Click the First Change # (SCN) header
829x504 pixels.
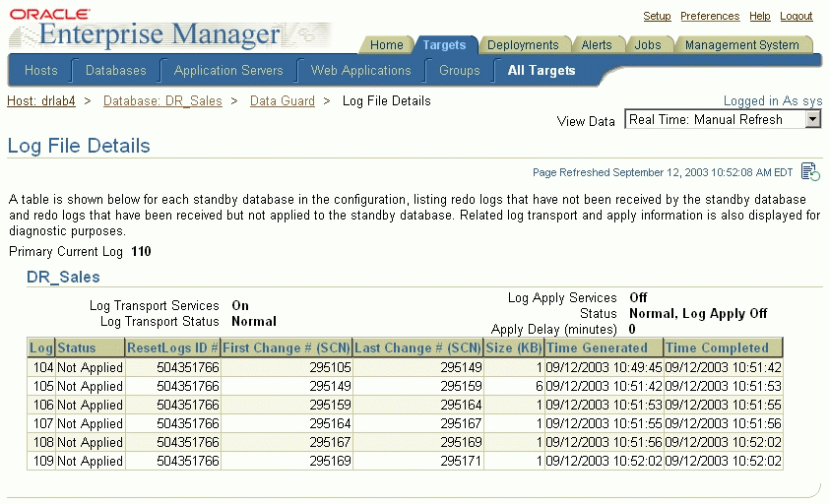click(x=287, y=348)
